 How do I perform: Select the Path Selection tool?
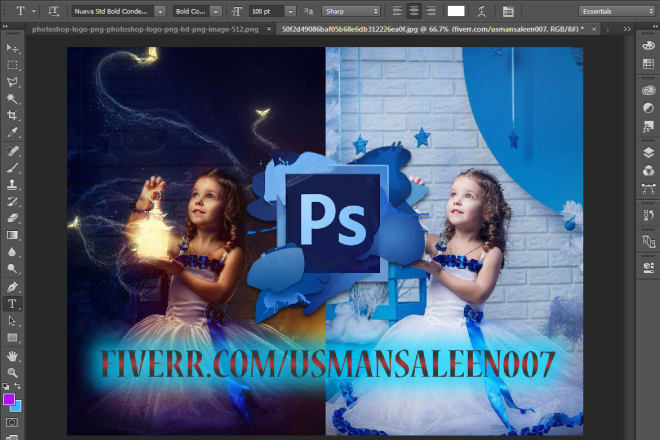[x=12, y=321]
